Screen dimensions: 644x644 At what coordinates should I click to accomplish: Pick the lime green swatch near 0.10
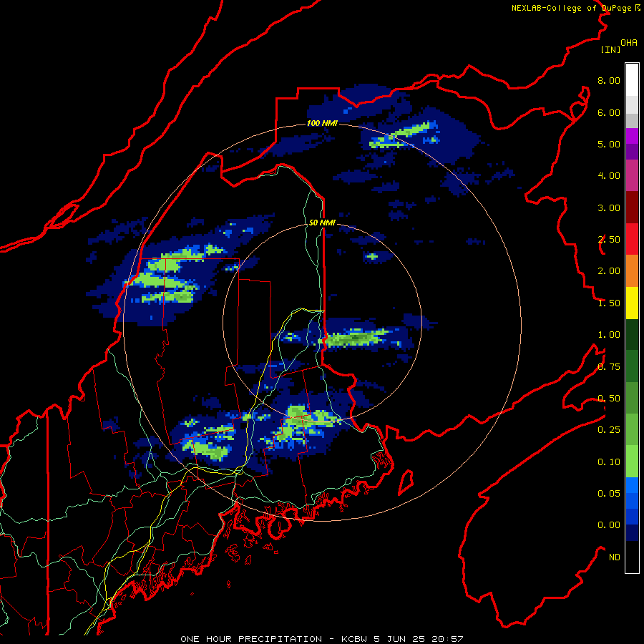pos(632,462)
